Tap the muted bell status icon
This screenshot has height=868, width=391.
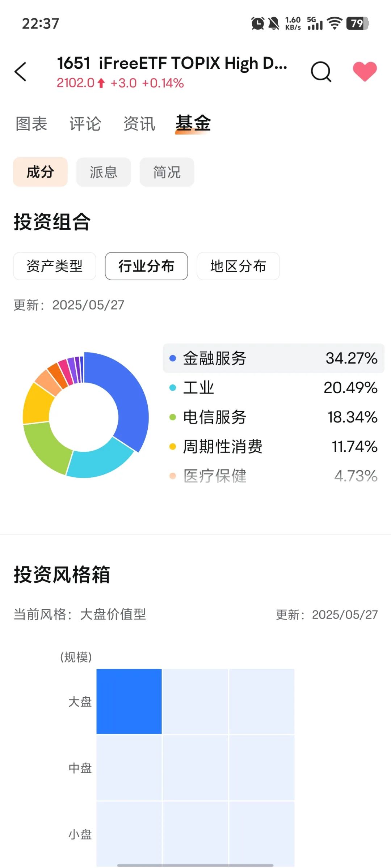274,24
